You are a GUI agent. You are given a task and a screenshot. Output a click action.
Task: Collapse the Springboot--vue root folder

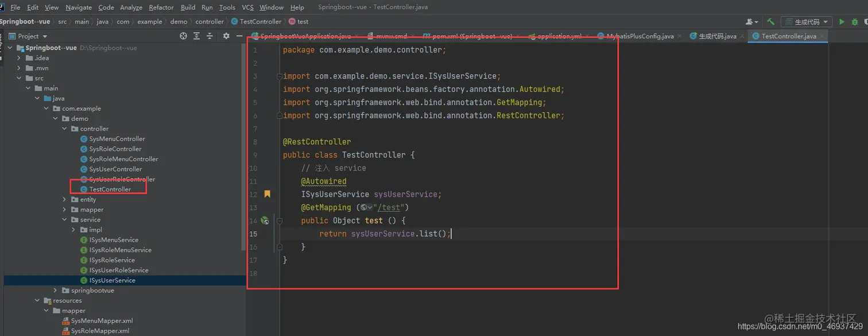(x=10, y=48)
